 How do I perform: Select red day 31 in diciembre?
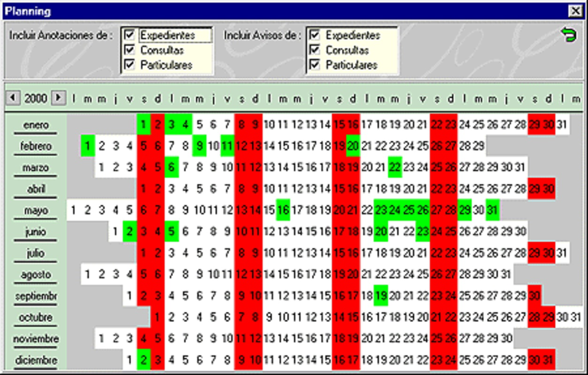549,360
